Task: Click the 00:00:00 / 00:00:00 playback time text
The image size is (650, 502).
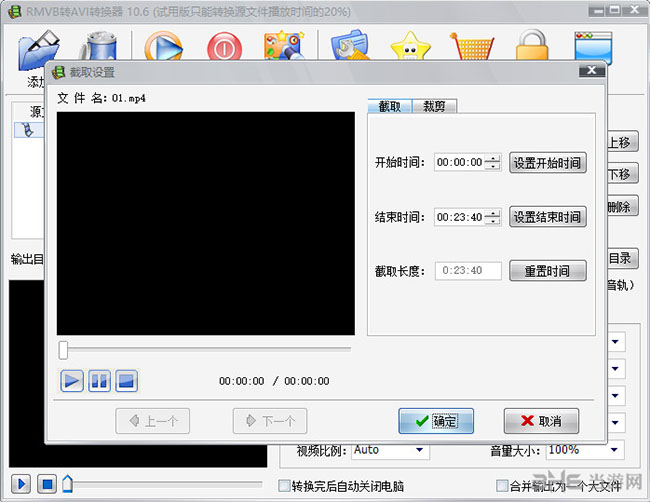Action: (x=274, y=381)
